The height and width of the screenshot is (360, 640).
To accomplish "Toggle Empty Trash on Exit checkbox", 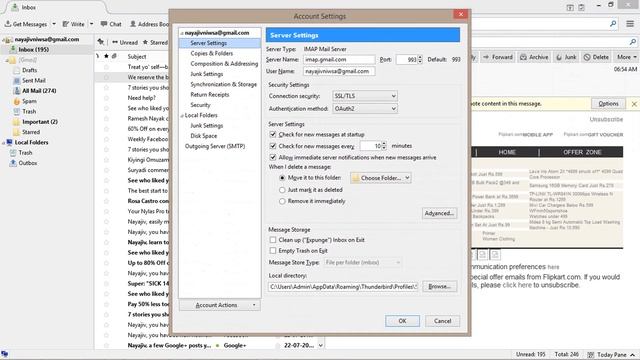I will [273, 251].
